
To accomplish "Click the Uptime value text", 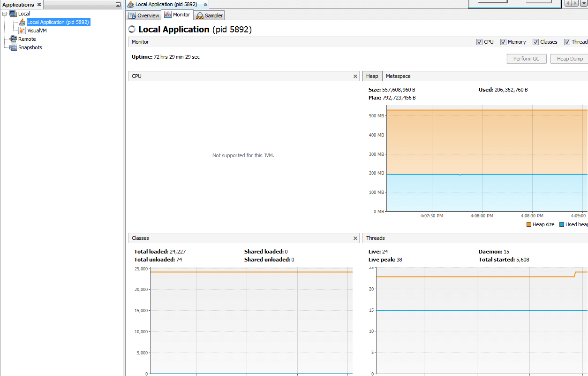I will [177, 57].
